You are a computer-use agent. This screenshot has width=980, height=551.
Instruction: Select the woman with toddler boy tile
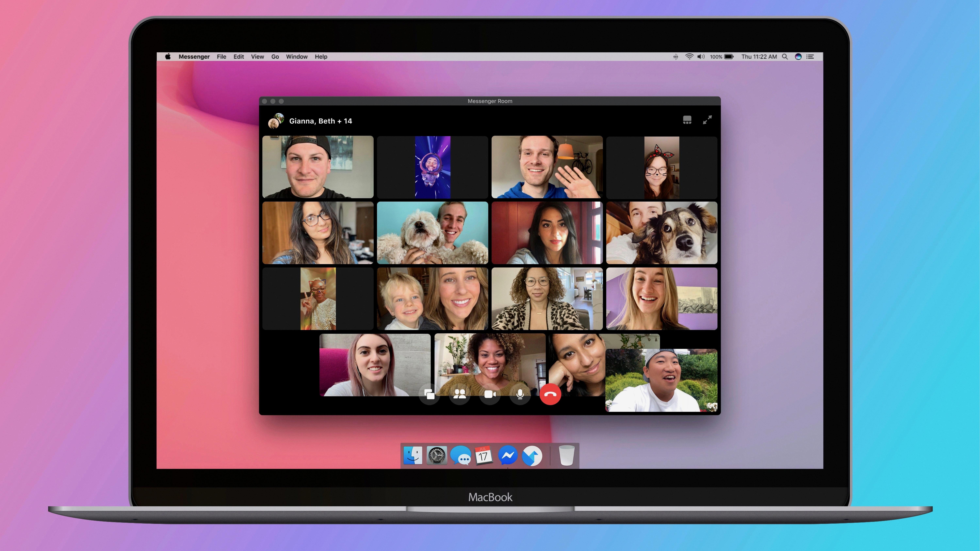433,299
